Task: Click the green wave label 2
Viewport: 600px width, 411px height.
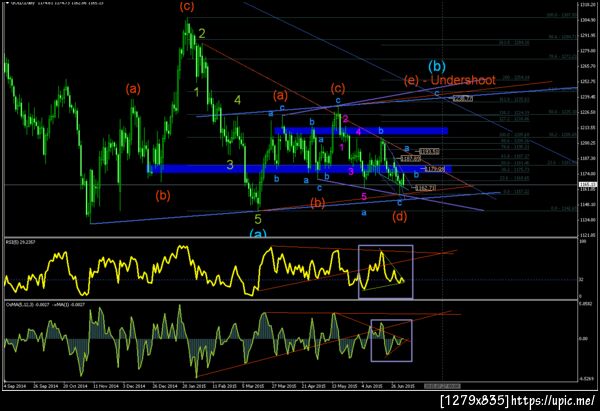Action: pos(202,34)
